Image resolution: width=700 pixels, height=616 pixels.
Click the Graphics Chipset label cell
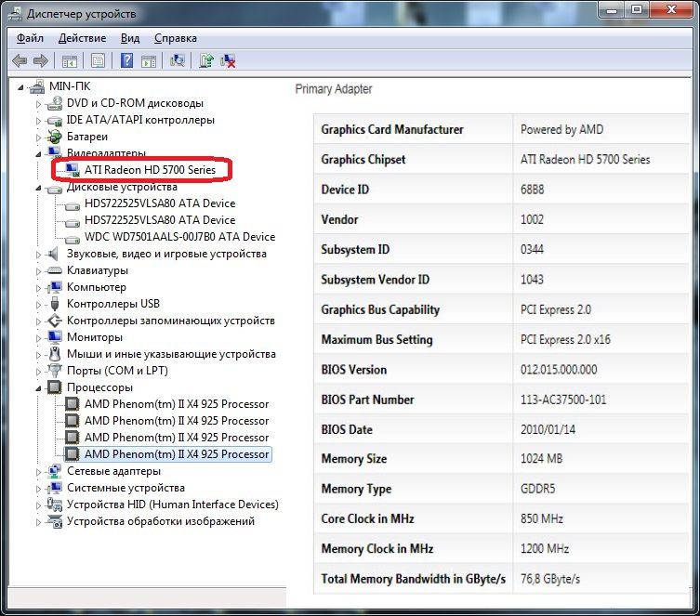click(x=413, y=159)
